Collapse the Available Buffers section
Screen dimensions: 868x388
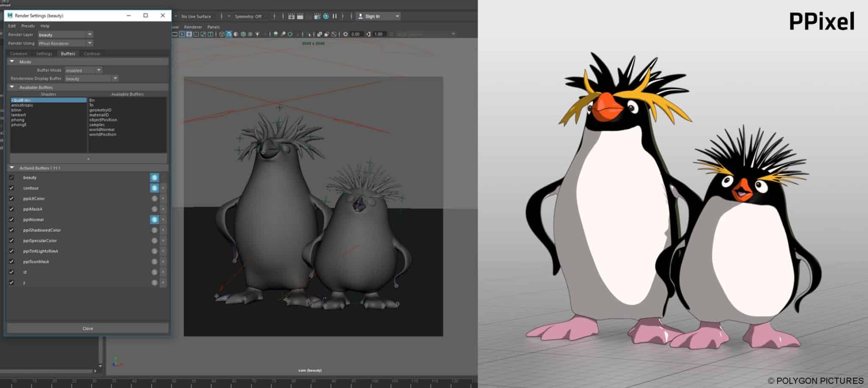point(12,87)
